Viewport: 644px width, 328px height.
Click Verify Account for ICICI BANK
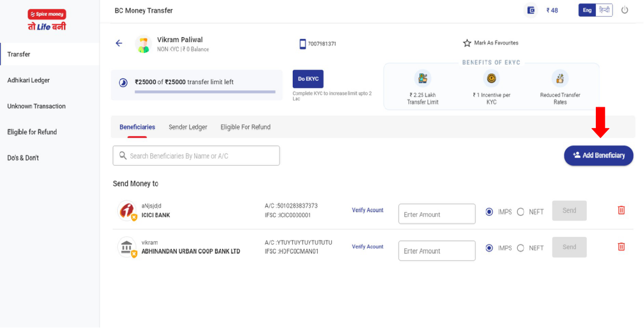click(368, 210)
